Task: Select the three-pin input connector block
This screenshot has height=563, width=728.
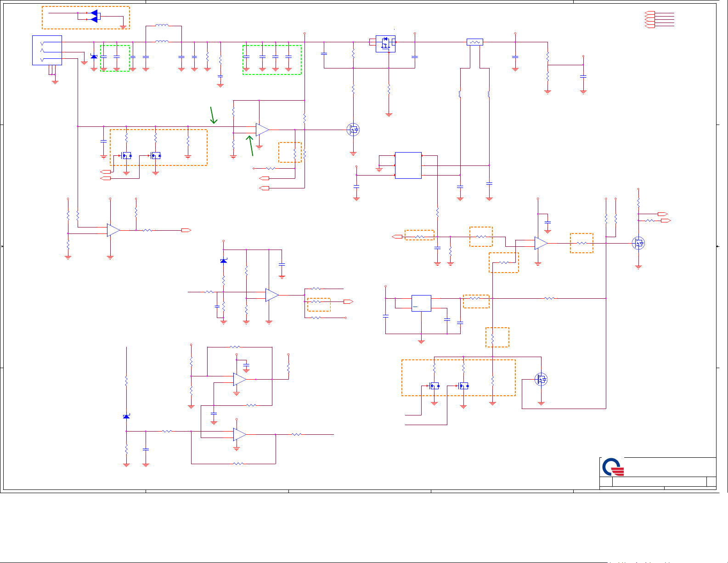Action: pyautogui.click(x=47, y=51)
